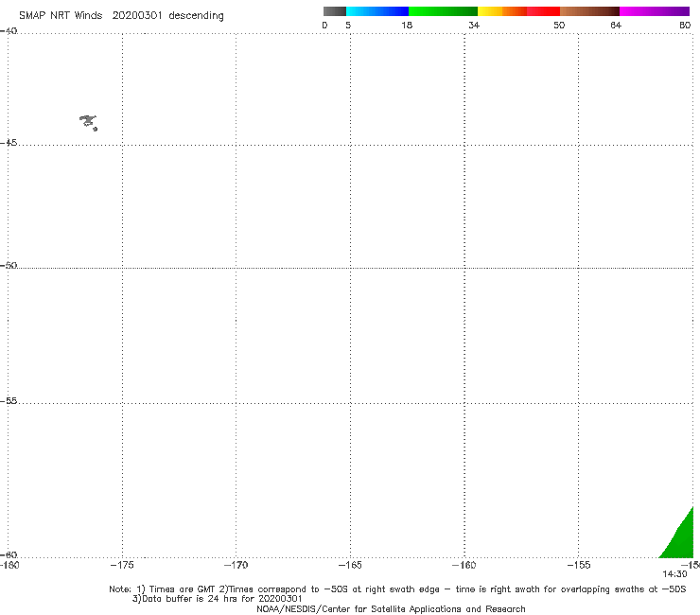The height and width of the screenshot is (615, 700).
Task: Click the color scale label '34'
Action: (474, 25)
